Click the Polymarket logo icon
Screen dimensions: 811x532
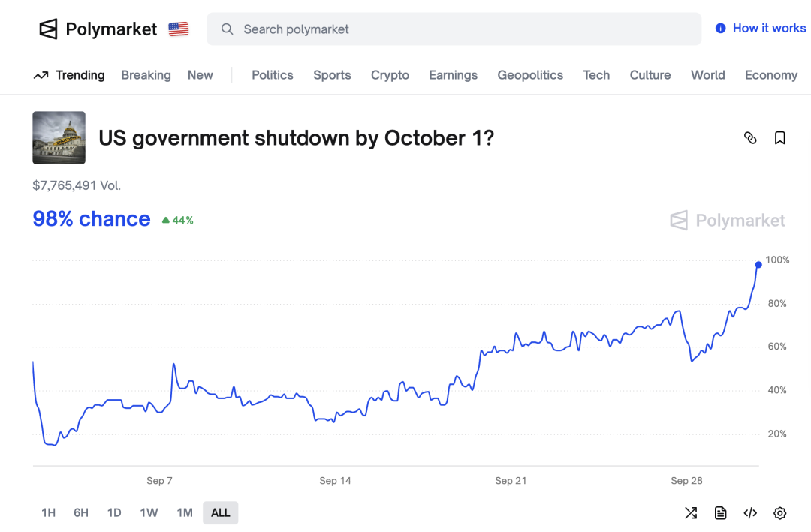(49, 29)
